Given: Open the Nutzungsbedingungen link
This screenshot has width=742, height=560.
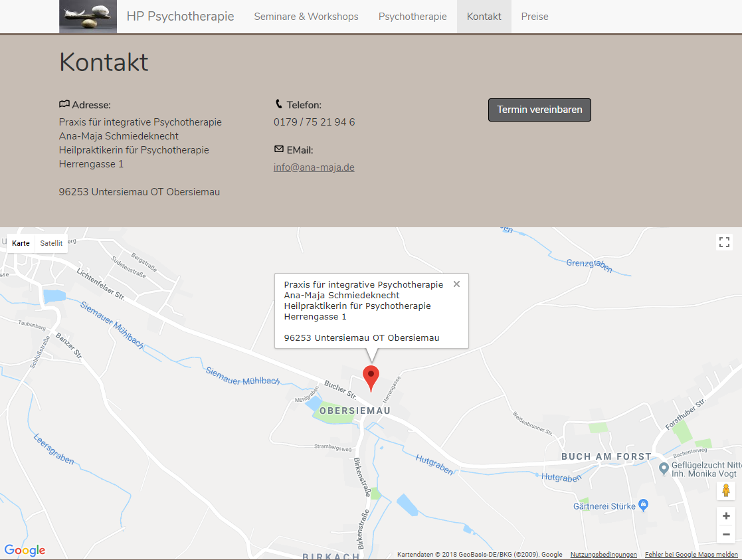Looking at the screenshot, I should pos(603,554).
